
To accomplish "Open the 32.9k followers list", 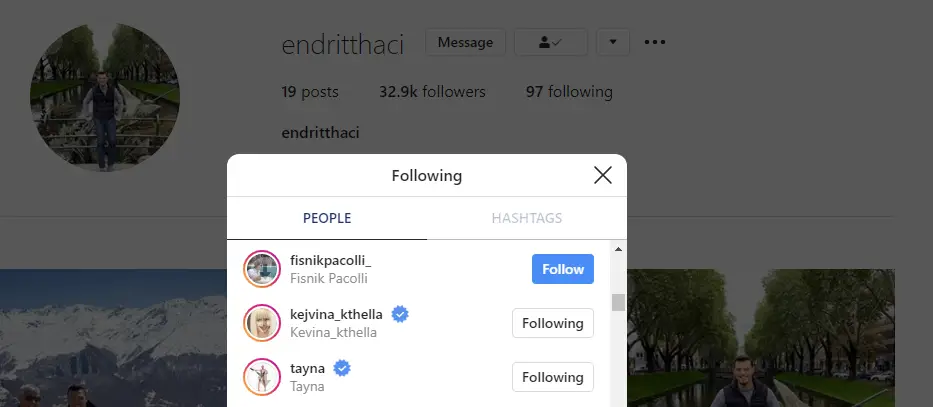I will tap(432, 92).
